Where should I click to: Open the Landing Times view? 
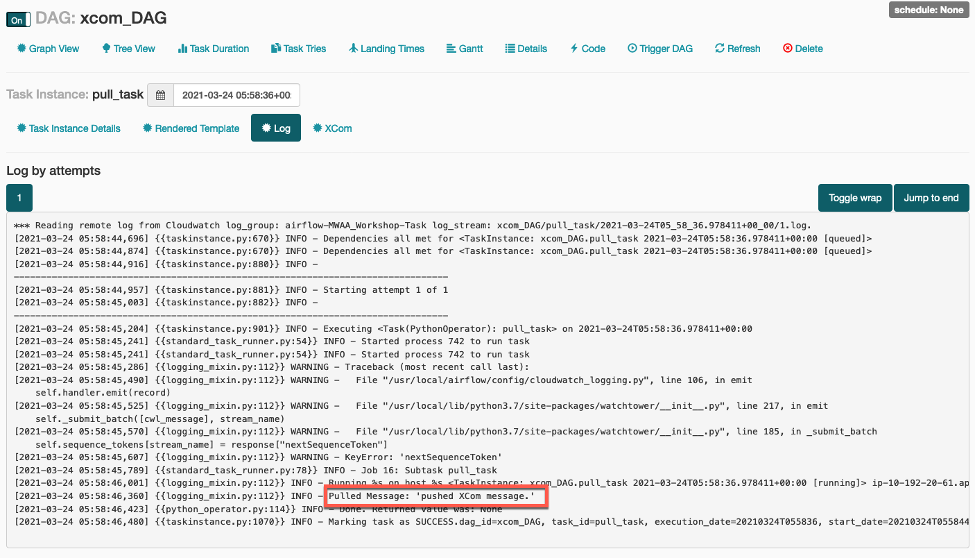386,48
